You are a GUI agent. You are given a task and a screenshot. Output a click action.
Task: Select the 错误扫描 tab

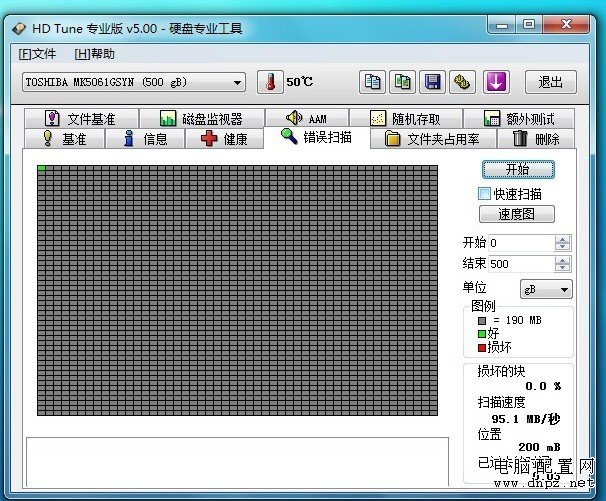tap(317, 137)
